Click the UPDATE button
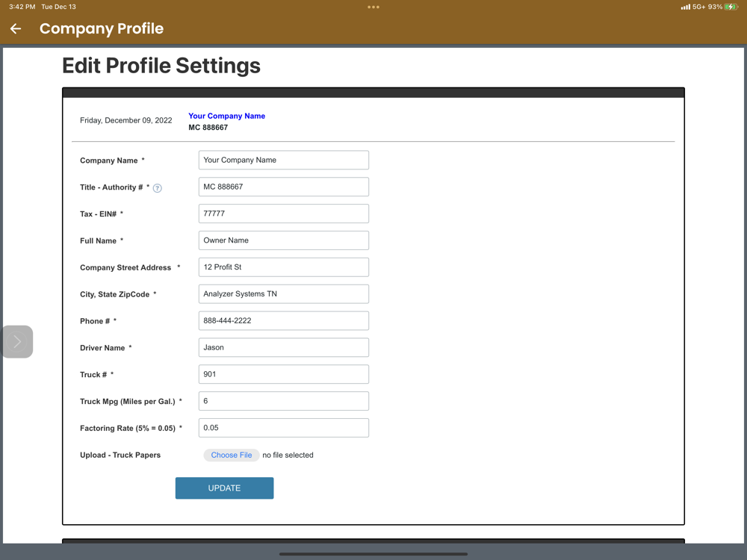The width and height of the screenshot is (747, 560). click(x=224, y=488)
